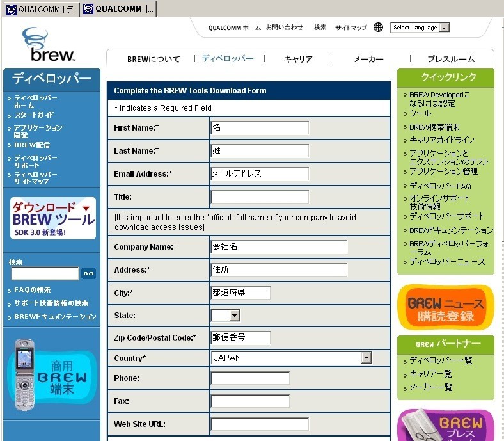Image resolution: width=504 pixels, height=441 pixels.
Task: Click Last Name input field
Action: (x=260, y=151)
